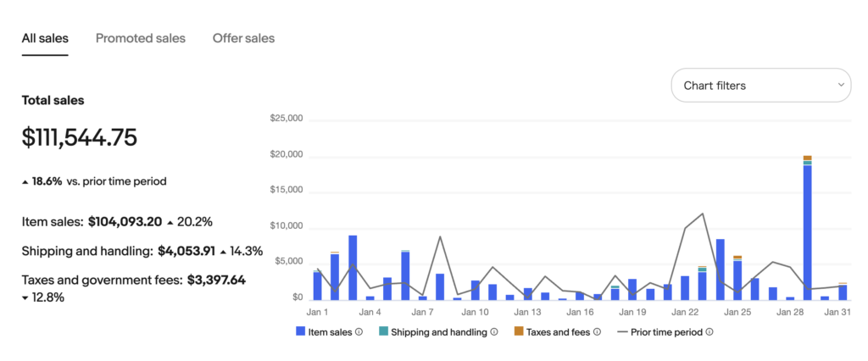Image resolution: width=868 pixels, height=361 pixels.
Task: Click down triangle next to 12.8% taxes change
Action: [x=25, y=297]
